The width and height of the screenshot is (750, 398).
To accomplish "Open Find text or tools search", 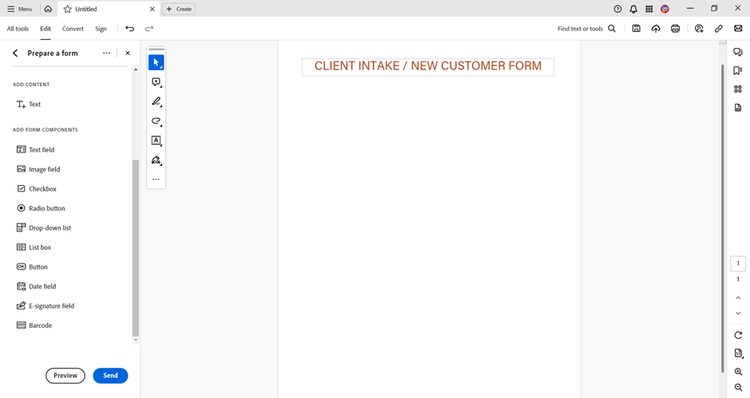I will point(586,29).
